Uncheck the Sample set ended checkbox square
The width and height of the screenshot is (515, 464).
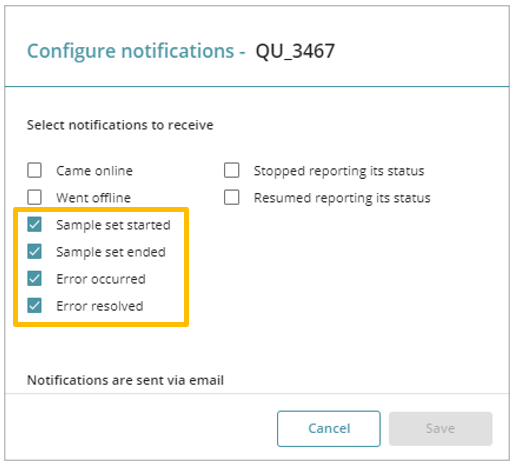[34, 251]
